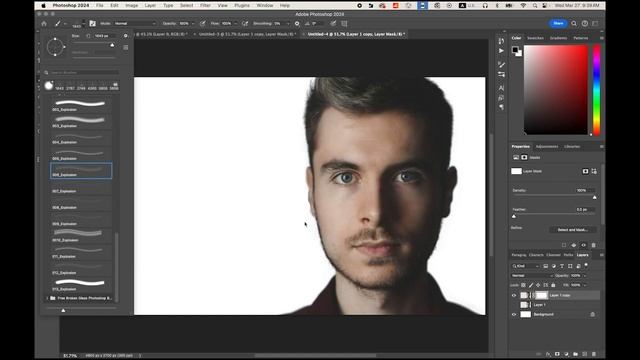
Task: Click Lock transparent pixels icon
Action: point(523,285)
